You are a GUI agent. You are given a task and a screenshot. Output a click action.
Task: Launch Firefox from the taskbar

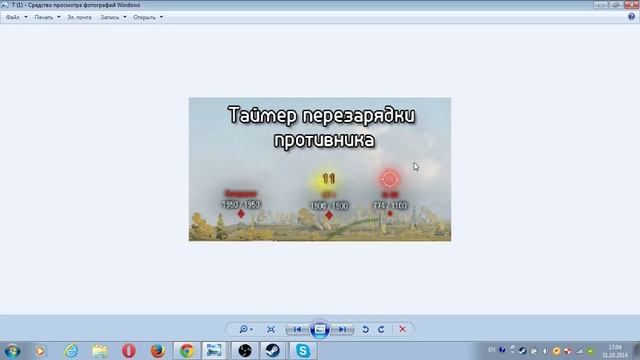point(158,351)
